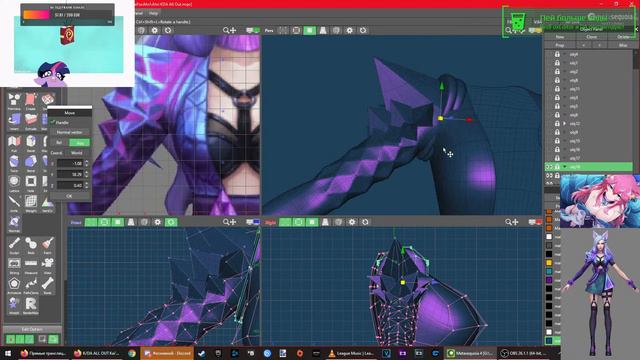Click Delete in Object Panel

coord(623,37)
